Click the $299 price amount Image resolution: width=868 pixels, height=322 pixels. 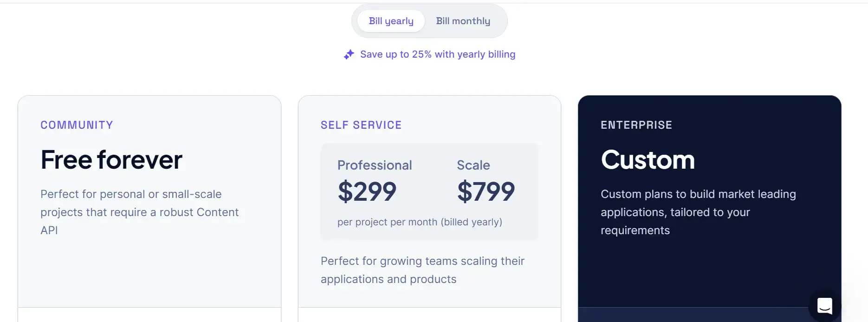pos(367,191)
